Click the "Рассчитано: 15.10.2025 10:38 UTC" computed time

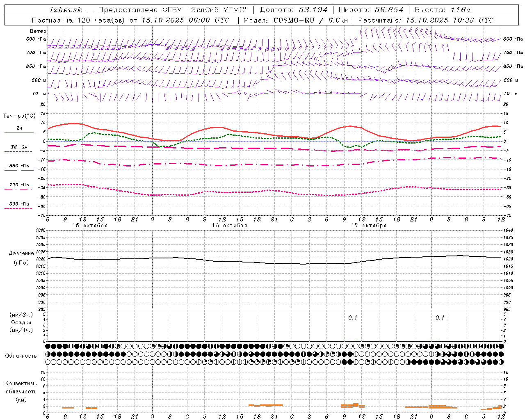[426, 20]
